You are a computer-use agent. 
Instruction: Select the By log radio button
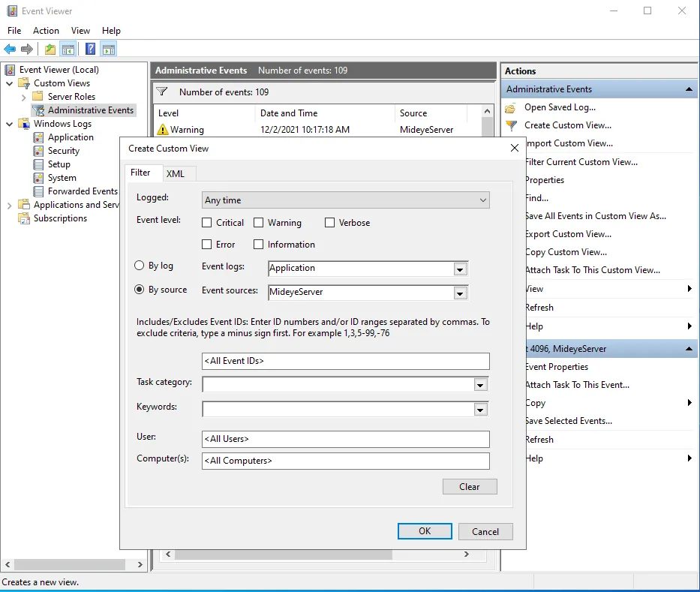pos(139,265)
